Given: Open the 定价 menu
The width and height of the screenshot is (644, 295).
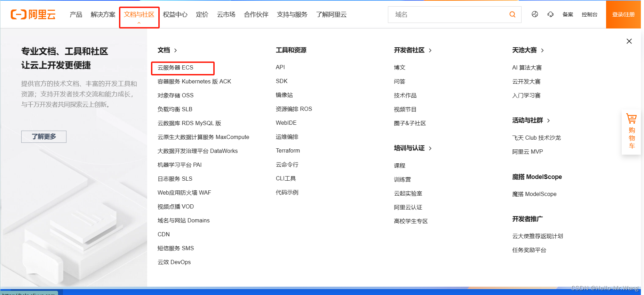Looking at the screenshot, I should (202, 14).
